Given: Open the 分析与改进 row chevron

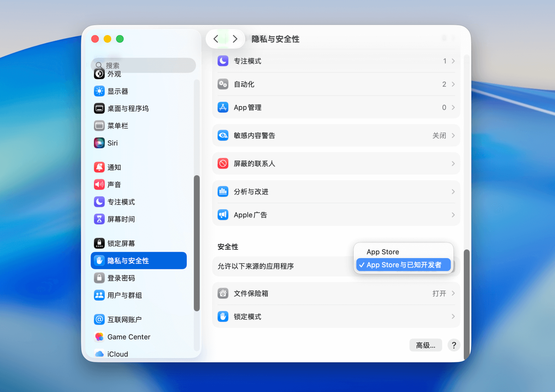Looking at the screenshot, I should (x=453, y=192).
